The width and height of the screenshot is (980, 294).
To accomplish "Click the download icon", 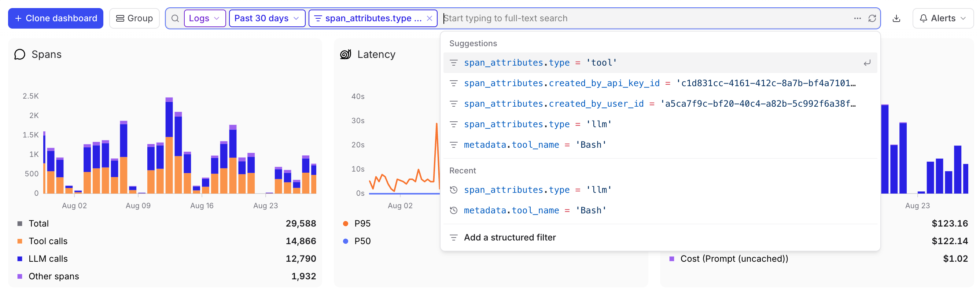I will tap(897, 18).
